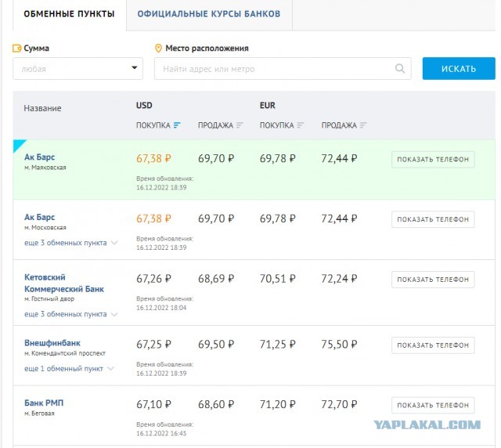Open Внешфинбанк link
The width and height of the screenshot is (501, 448).
pos(52,343)
